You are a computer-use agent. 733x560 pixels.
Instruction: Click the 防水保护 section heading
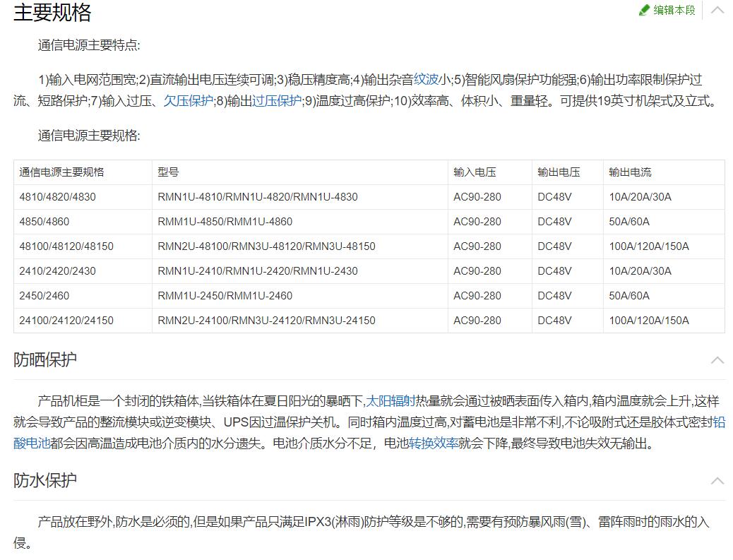click(x=45, y=481)
